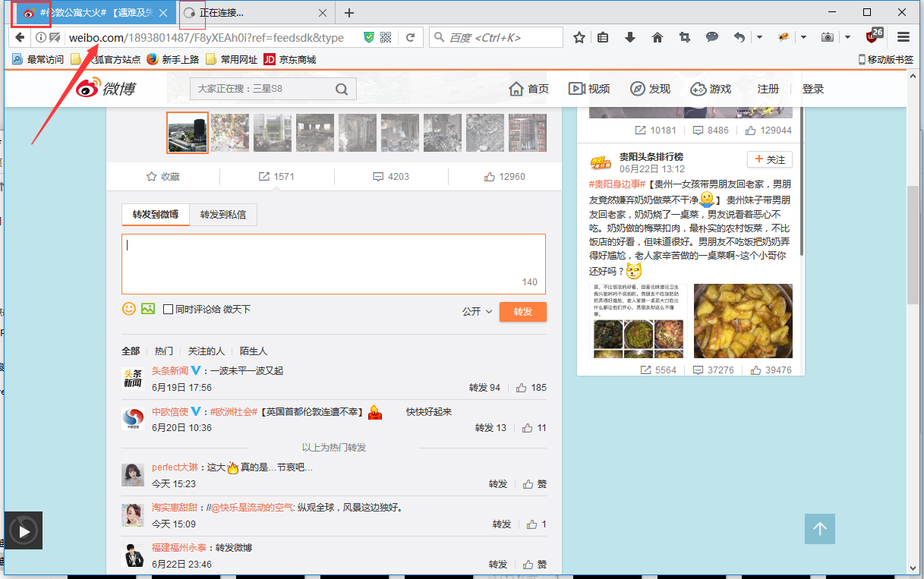The width and height of the screenshot is (924, 579).
Task: Switch to the 正在连接 browser tab
Action: 257,13
